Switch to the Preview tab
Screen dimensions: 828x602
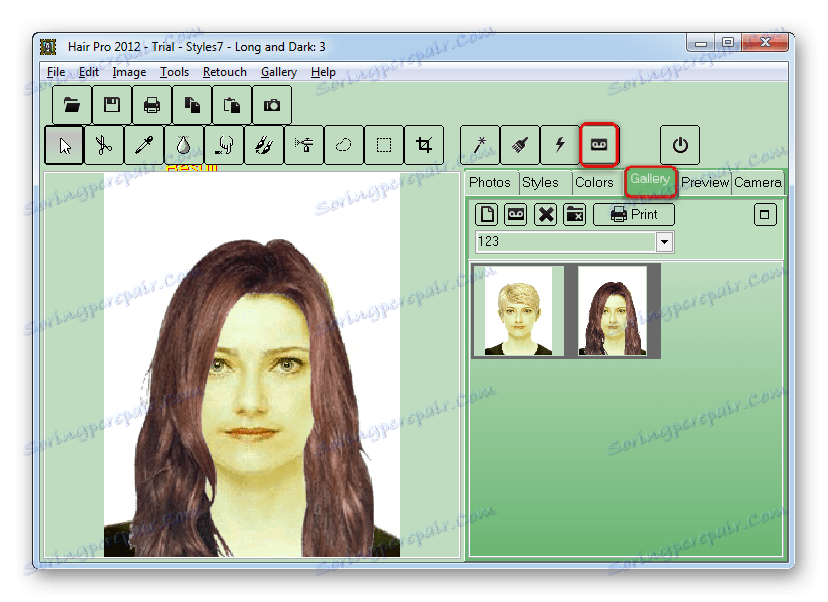pos(705,183)
